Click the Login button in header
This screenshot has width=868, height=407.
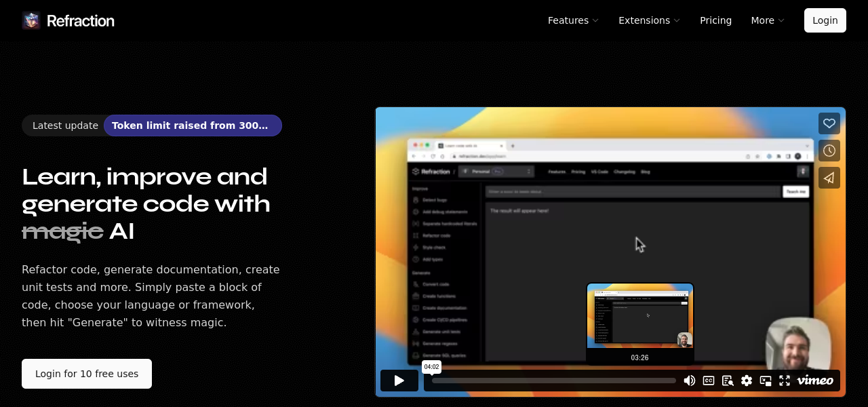click(825, 20)
